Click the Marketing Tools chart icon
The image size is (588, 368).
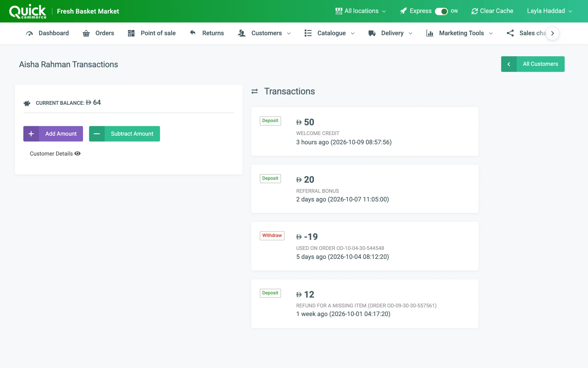430,33
